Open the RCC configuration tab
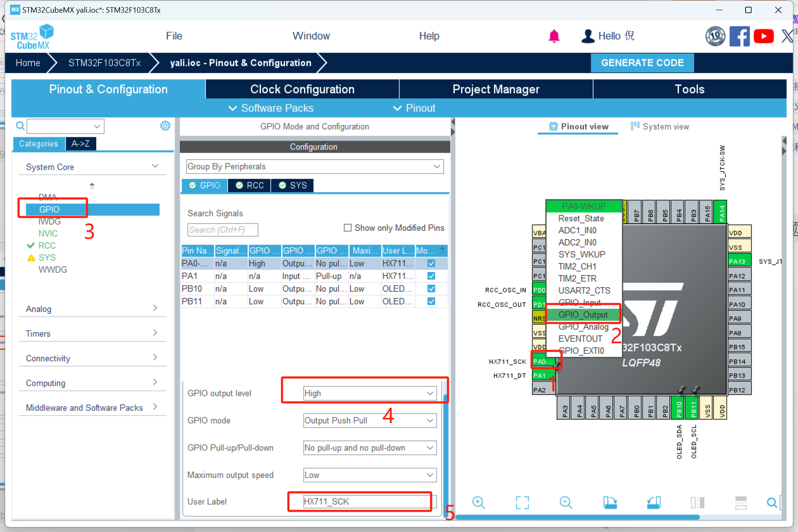The height and width of the screenshot is (532, 798). (250, 185)
